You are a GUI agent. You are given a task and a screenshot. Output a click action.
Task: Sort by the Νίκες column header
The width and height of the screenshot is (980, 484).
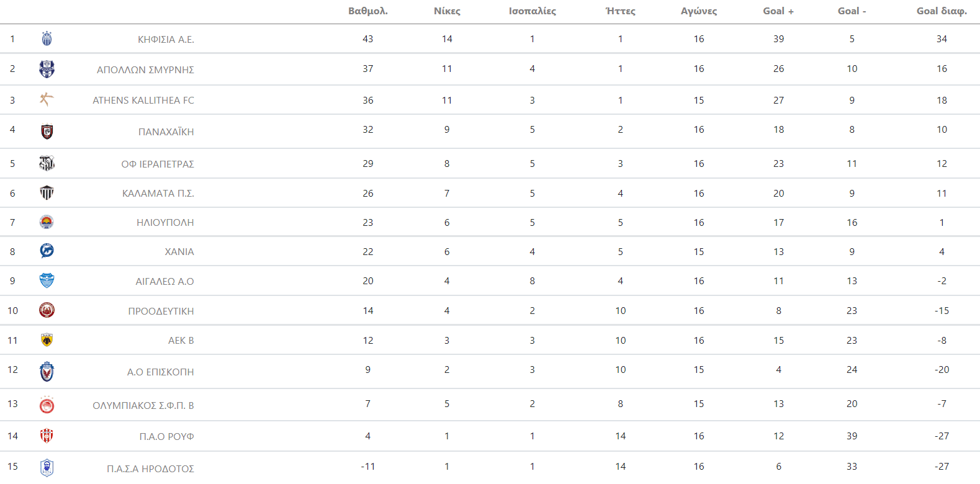click(447, 11)
